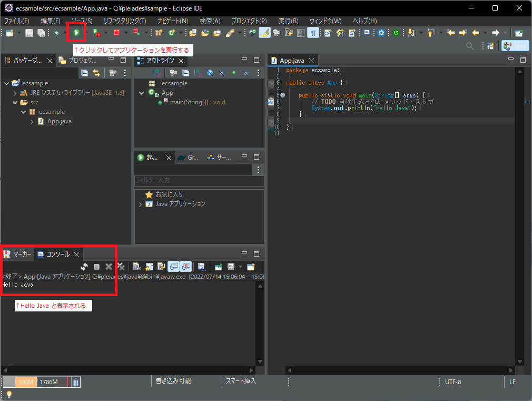Click Open Console new console icon

pyautogui.click(x=251, y=267)
